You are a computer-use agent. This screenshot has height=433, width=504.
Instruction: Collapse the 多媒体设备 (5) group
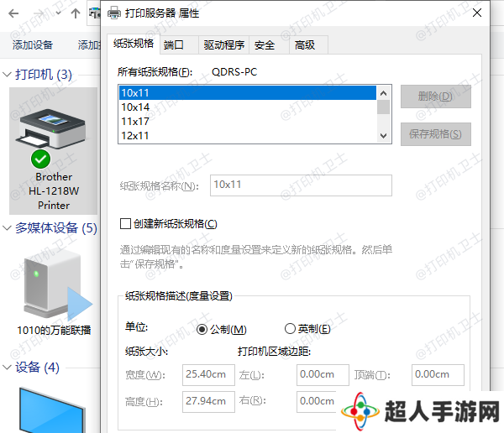pos(8,228)
